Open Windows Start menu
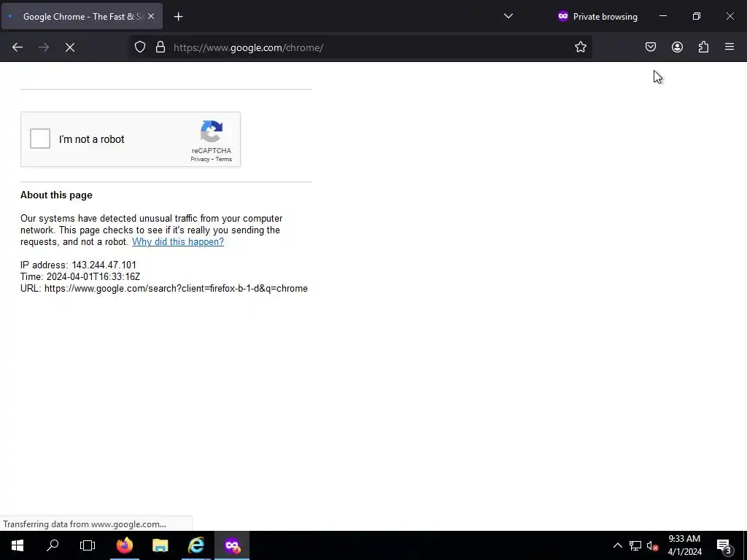This screenshot has height=560, width=747. point(18,545)
